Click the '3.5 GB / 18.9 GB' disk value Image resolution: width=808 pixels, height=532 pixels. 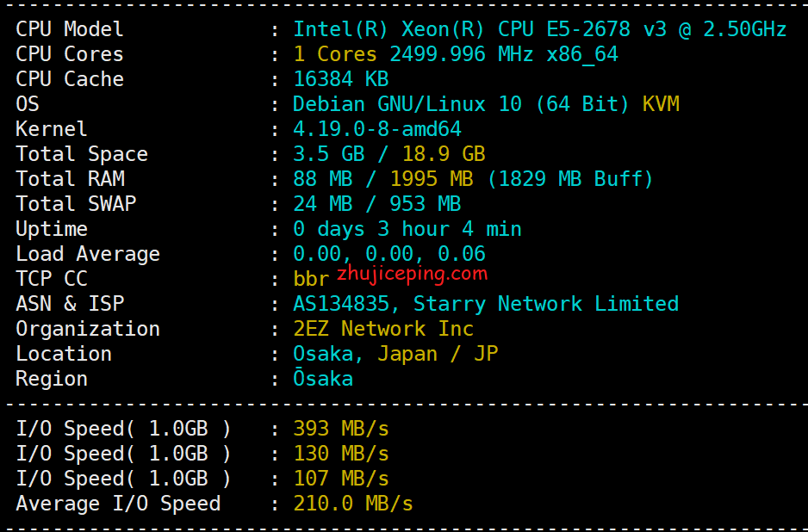389,154
